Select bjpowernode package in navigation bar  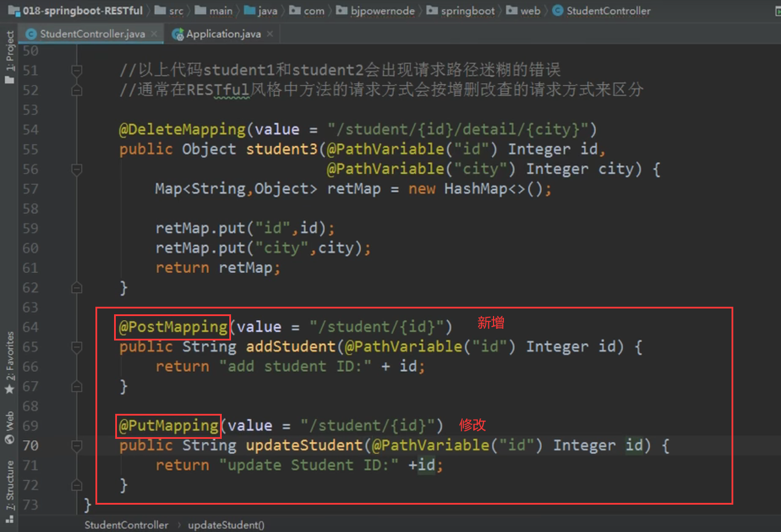point(376,10)
